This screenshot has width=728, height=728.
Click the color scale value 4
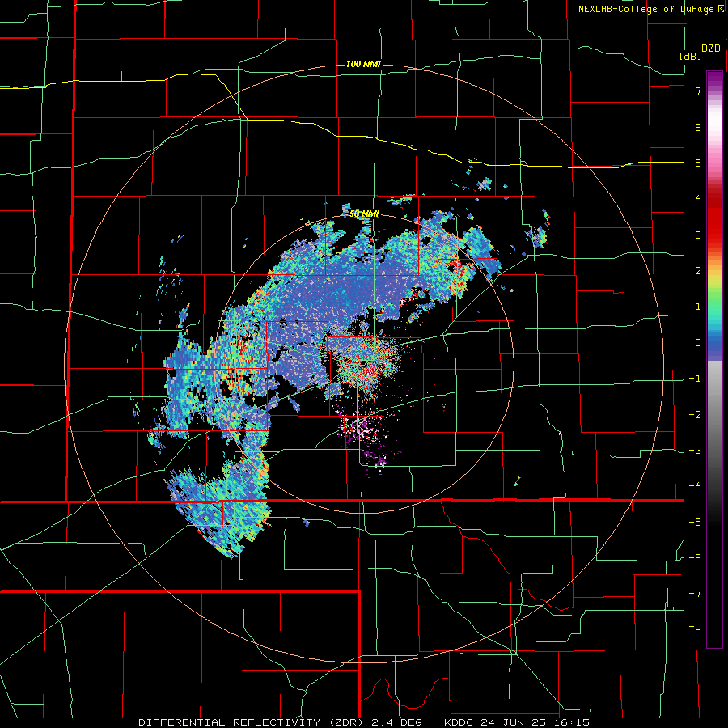pos(698,199)
